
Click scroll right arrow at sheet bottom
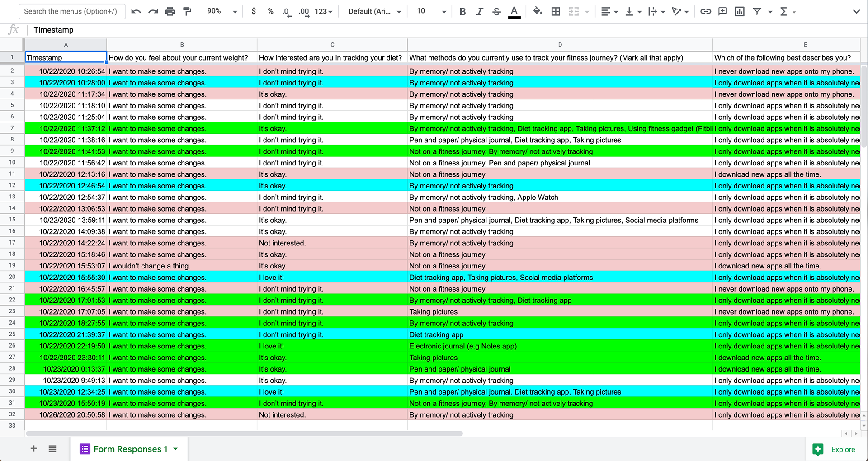click(x=856, y=433)
